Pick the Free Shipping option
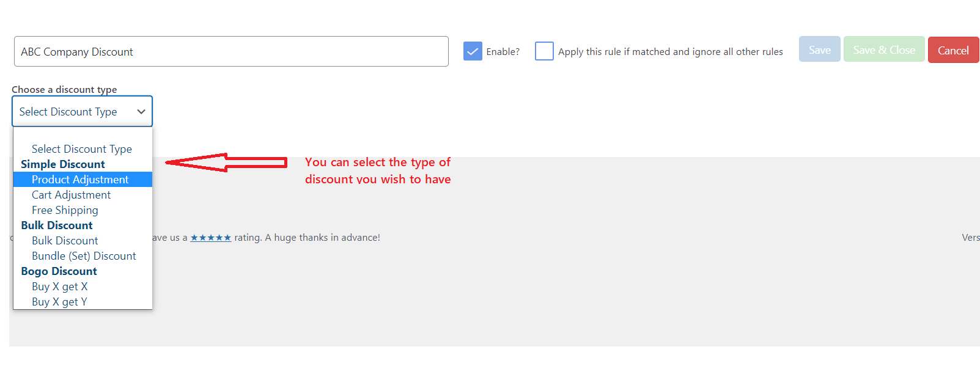Screen dimensions: 980x366 65,210
